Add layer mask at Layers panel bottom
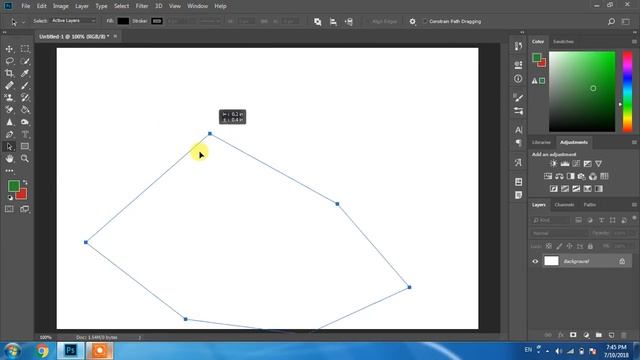 coord(573,335)
